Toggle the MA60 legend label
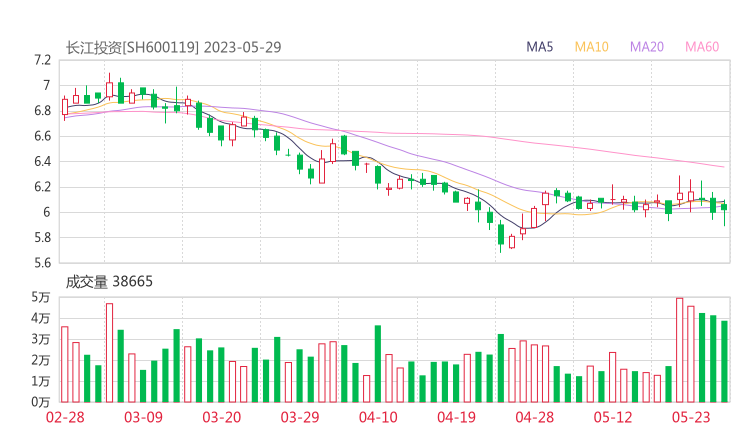Viewport: 740px width, 440px height. point(702,47)
